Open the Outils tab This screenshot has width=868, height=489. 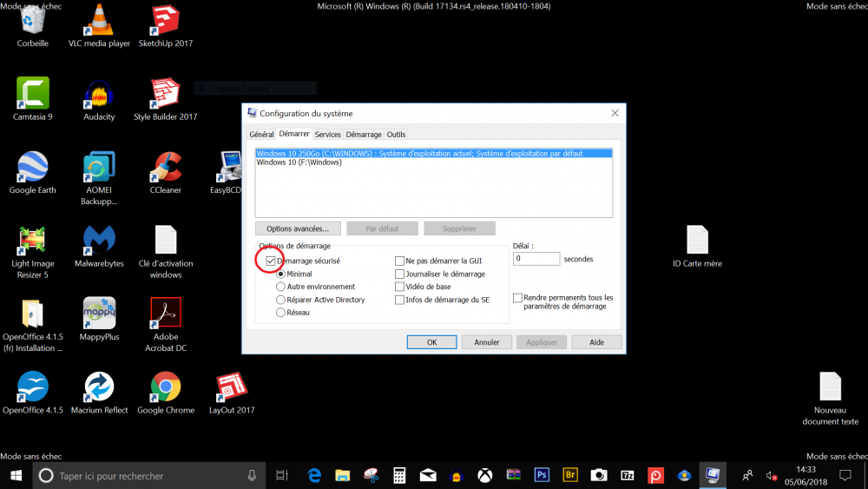(x=396, y=135)
